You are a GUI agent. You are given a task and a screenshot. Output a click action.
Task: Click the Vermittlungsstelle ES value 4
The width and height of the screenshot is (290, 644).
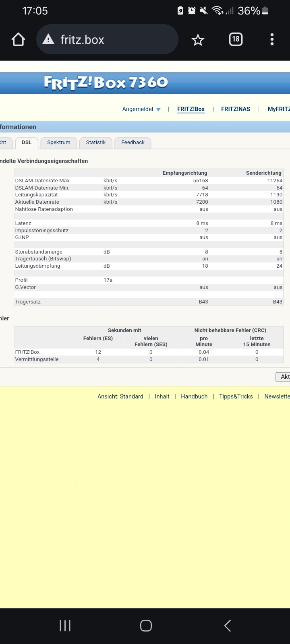(x=98, y=359)
